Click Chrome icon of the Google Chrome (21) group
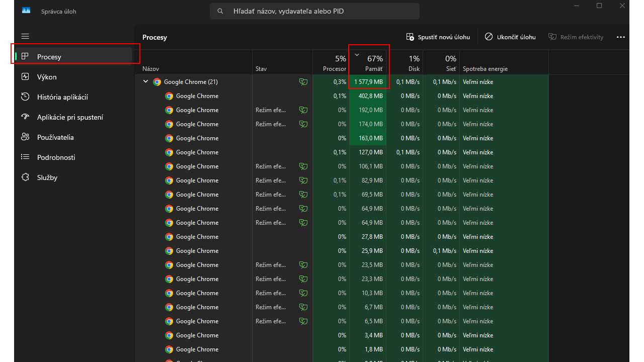Viewport: 644px width, 362px height. tap(157, 82)
